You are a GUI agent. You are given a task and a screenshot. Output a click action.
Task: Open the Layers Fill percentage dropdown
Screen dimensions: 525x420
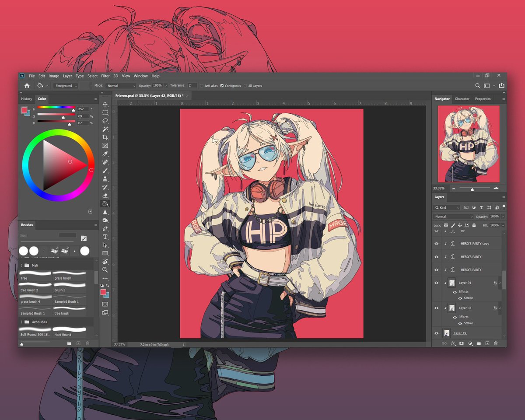[x=503, y=225]
